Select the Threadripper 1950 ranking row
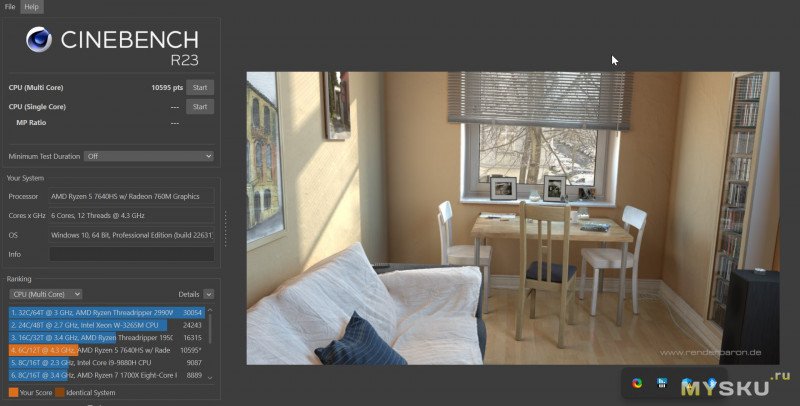 [107, 338]
